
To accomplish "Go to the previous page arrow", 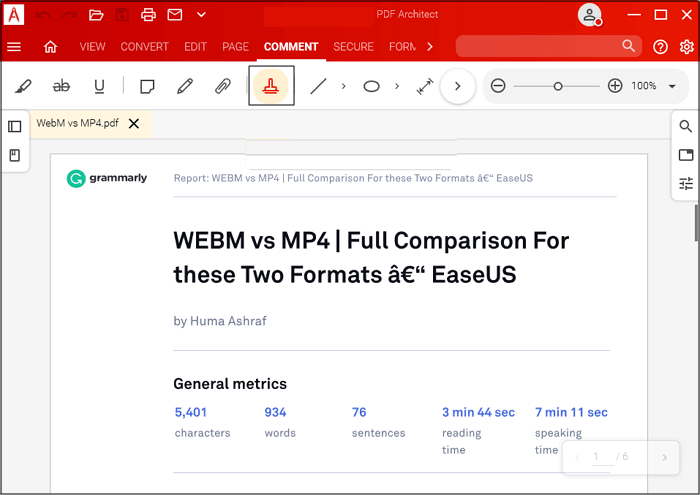I will (x=577, y=457).
